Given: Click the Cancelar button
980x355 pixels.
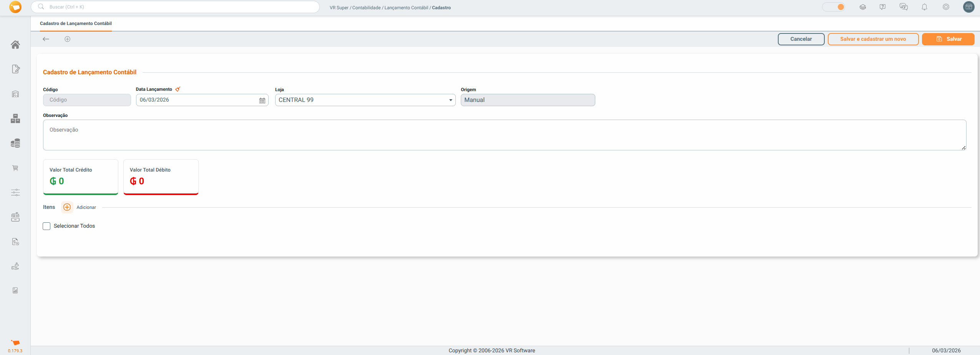Looking at the screenshot, I should (801, 39).
